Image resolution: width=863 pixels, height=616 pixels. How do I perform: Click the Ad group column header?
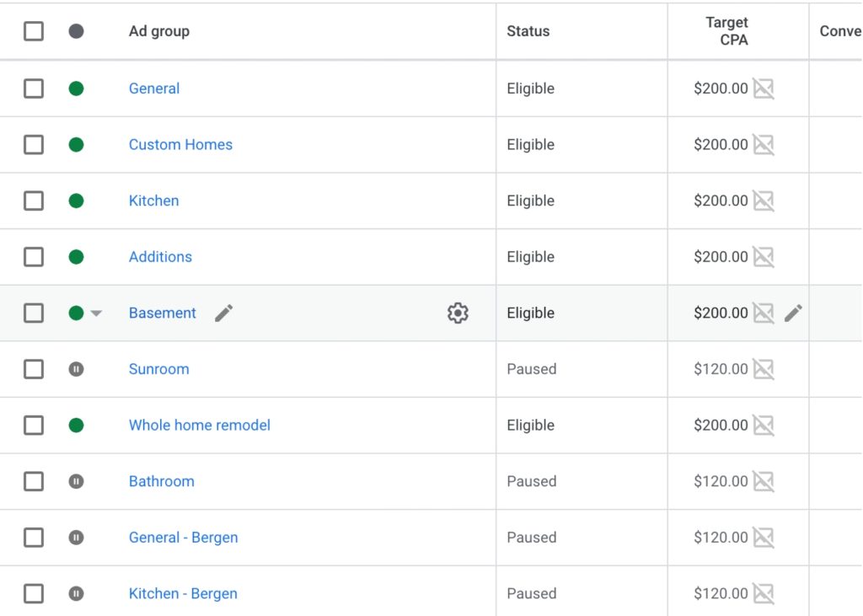[x=158, y=30]
